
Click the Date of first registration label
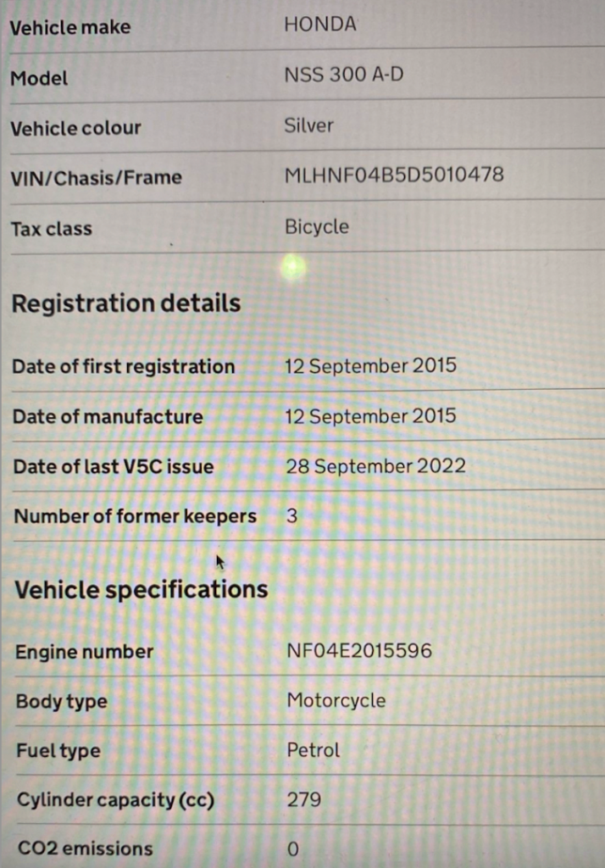[x=124, y=367]
